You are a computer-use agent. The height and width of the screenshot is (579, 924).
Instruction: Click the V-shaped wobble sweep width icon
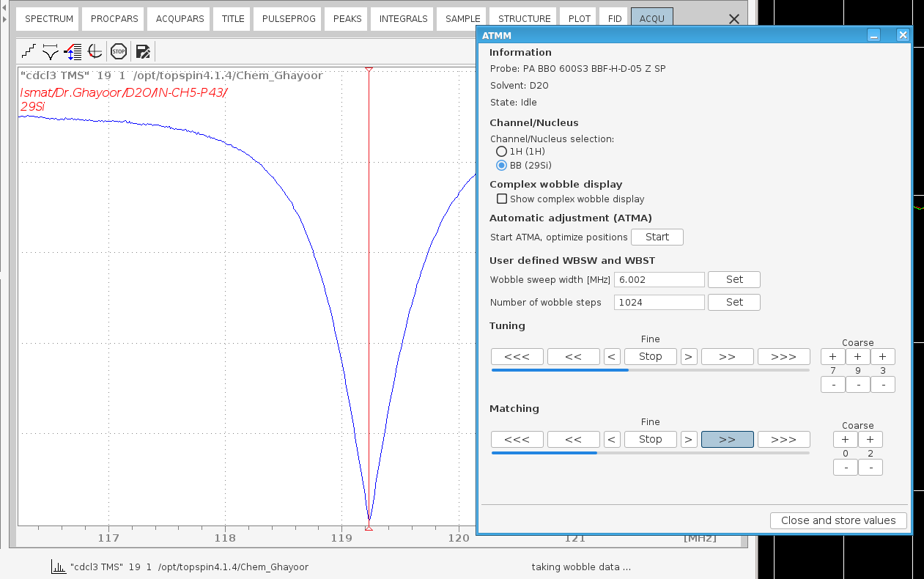pyautogui.click(x=51, y=51)
